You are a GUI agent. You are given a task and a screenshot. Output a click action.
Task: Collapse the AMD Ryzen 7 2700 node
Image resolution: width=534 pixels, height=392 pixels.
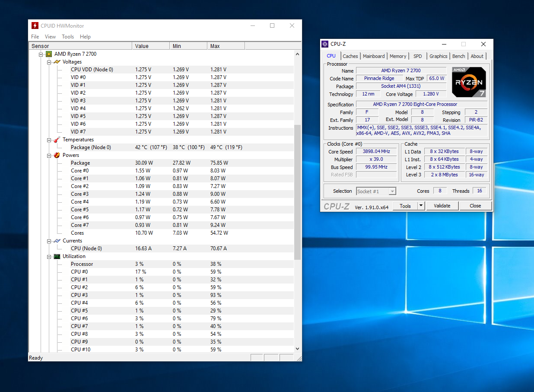pos(41,54)
